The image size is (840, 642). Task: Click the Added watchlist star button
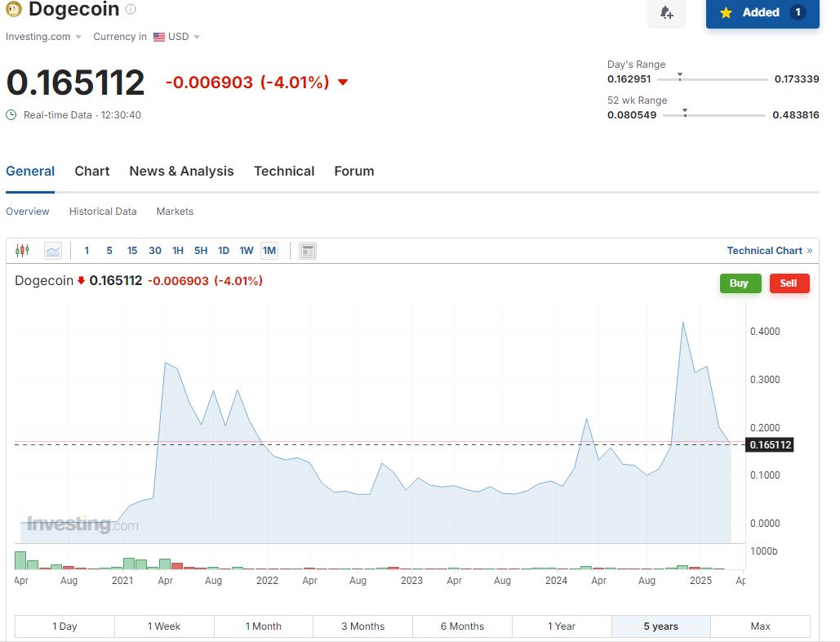(x=762, y=12)
